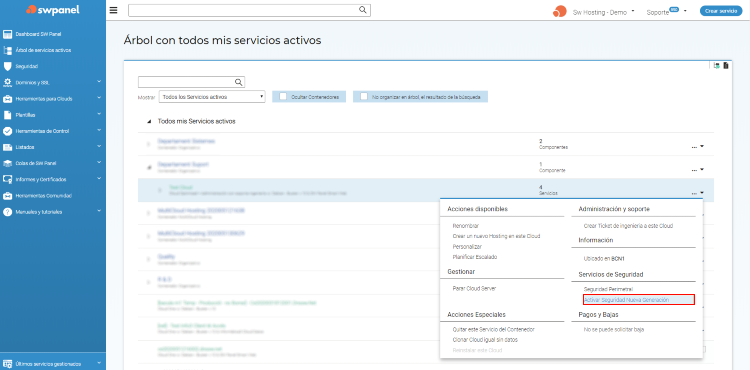Expand the Herramientas para Clouds chevron
This screenshot has width=750, height=370.
(99, 98)
